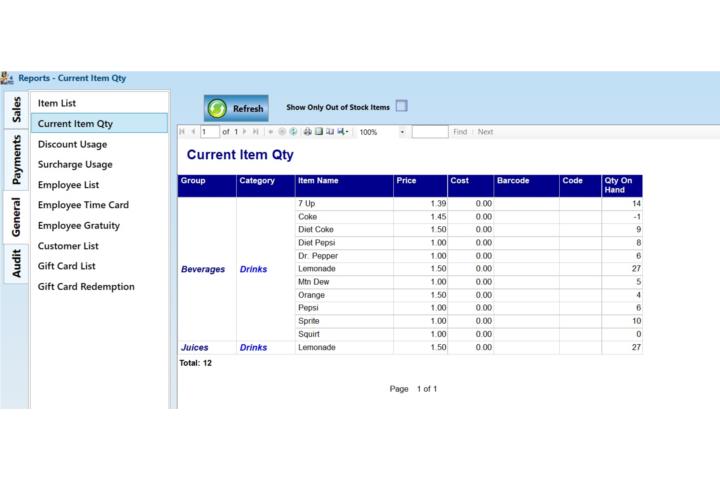
Task: Click the Item Name column header
Action: 344,186
